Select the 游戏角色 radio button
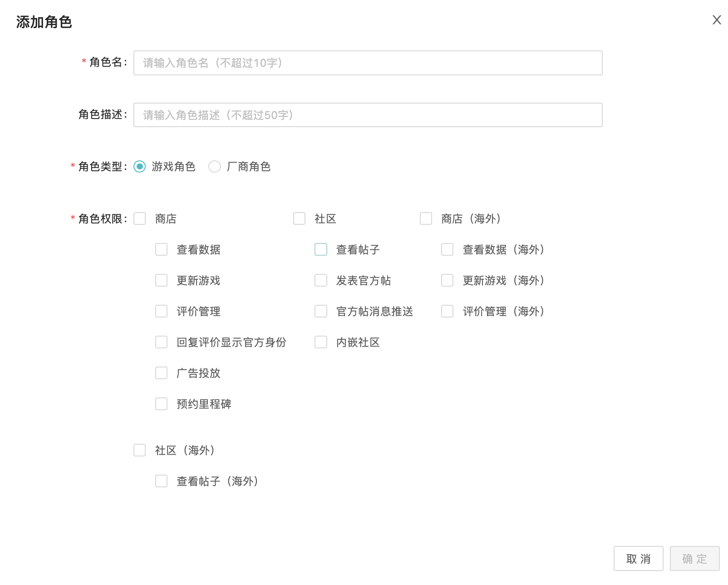The height and width of the screenshot is (585, 728). click(140, 167)
